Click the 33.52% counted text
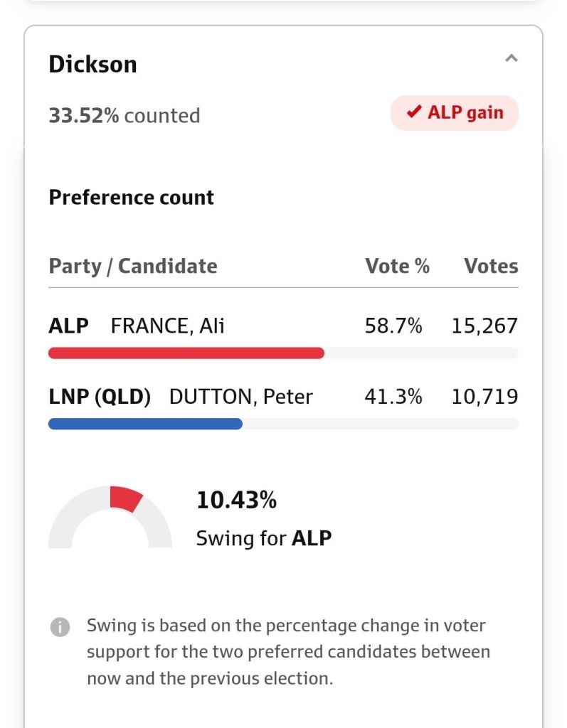This screenshot has height=728, width=567. (x=124, y=116)
